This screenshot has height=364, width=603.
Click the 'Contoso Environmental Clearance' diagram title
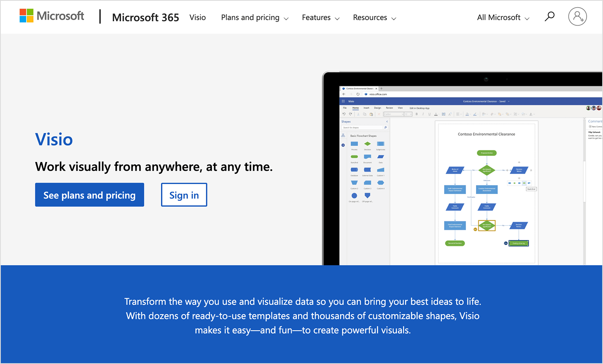pyautogui.click(x=486, y=134)
